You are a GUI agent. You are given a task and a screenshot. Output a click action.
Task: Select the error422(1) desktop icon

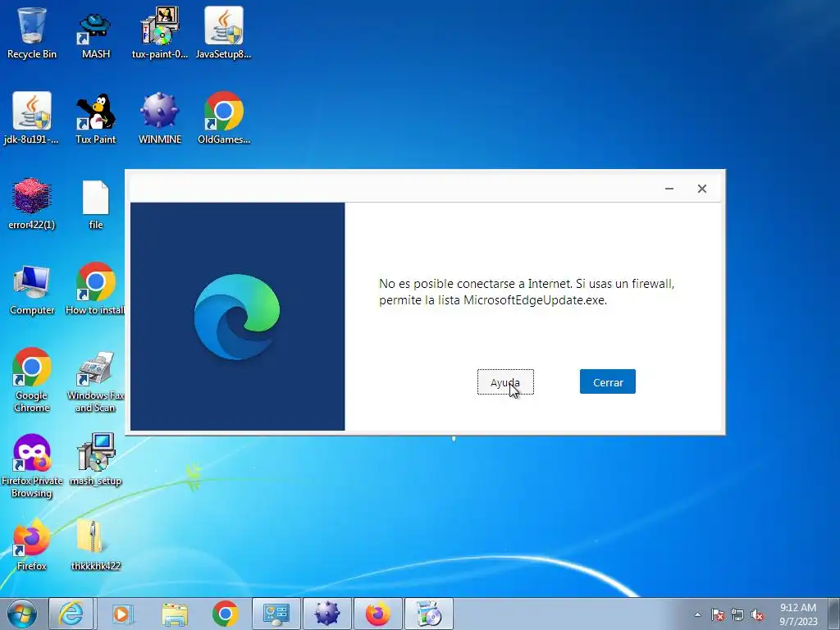(x=32, y=203)
